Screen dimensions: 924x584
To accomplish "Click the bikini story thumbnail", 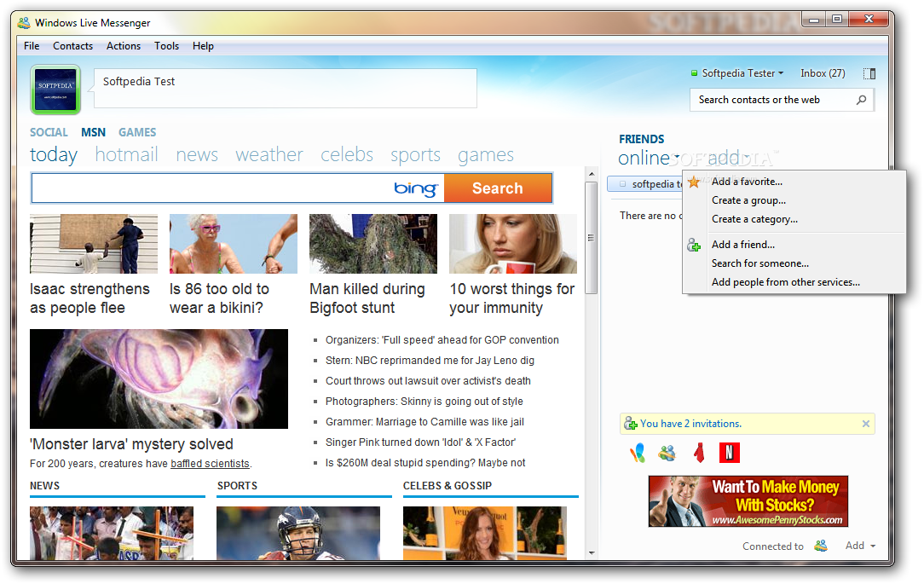I will click(234, 243).
